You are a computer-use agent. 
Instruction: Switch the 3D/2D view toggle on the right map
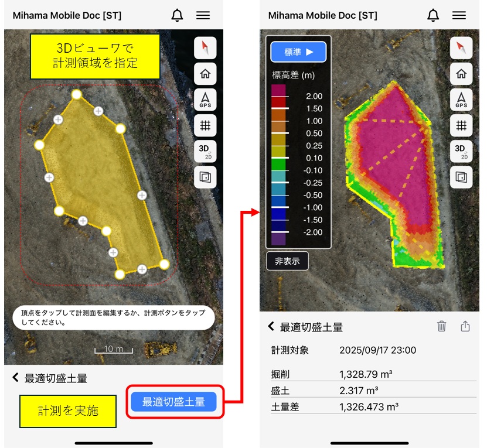click(x=461, y=151)
